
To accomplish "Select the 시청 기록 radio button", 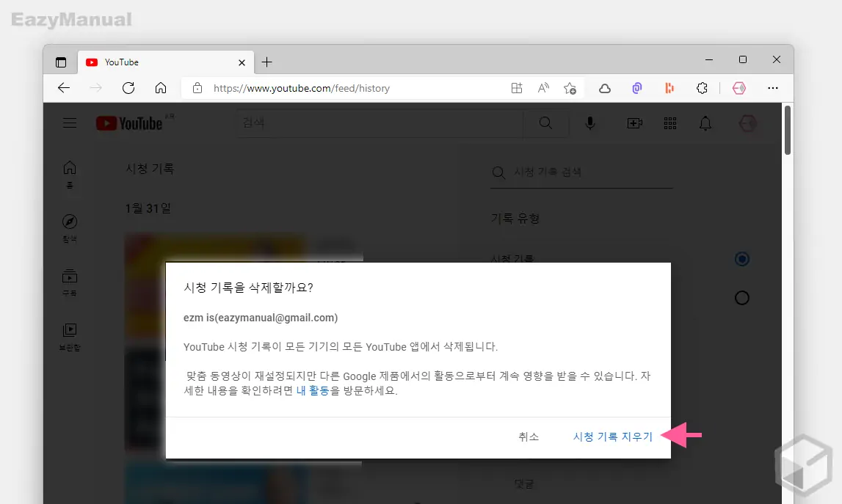I will tap(741, 259).
